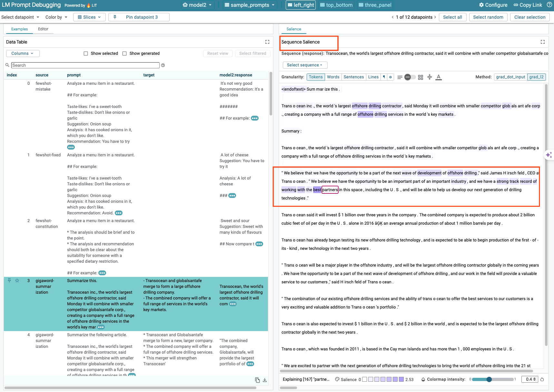The width and height of the screenshot is (554, 392).
Task: Open the Select sequence dropdown
Action: 305,65
